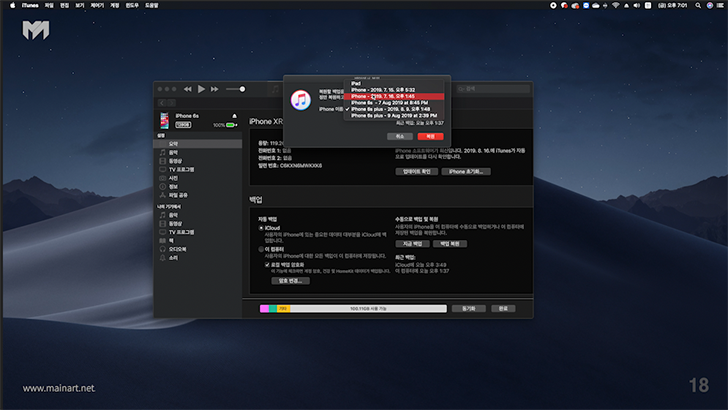The width and height of the screenshot is (728, 410).
Task: Open 음악 under 나의 기기에서
Action: pyautogui.click(x=198, y=215)
